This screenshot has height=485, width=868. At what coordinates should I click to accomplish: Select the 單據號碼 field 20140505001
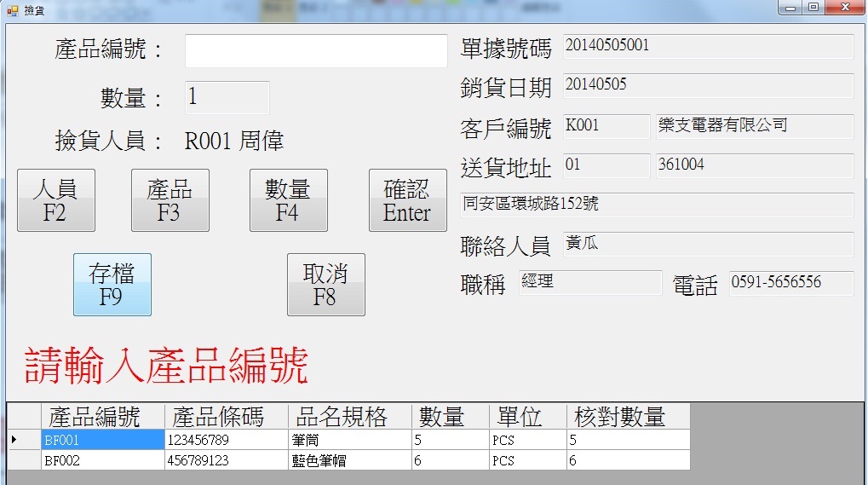click(x=708, y=46)
